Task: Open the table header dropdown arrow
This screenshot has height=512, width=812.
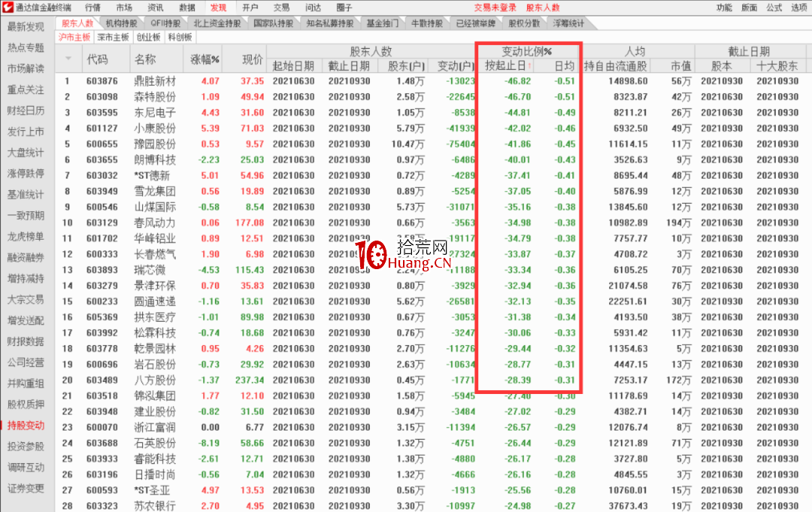Action: tap(68, 58)
